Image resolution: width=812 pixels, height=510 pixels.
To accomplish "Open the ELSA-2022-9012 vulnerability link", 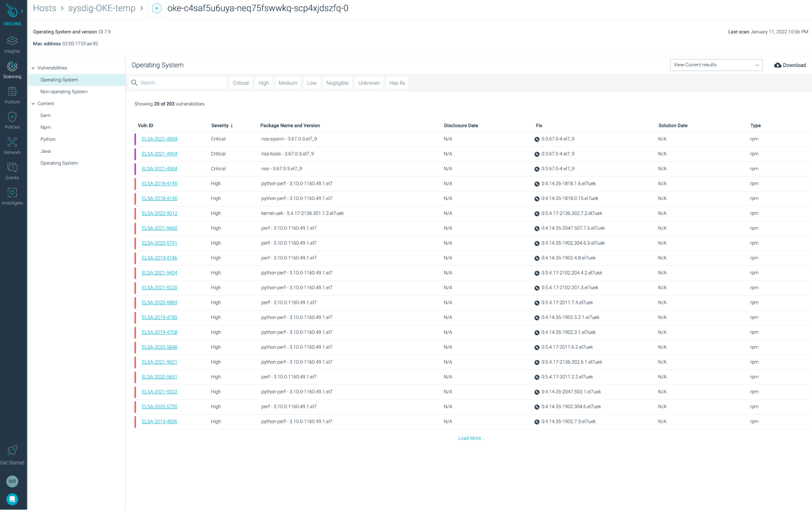I will point(159,213).
